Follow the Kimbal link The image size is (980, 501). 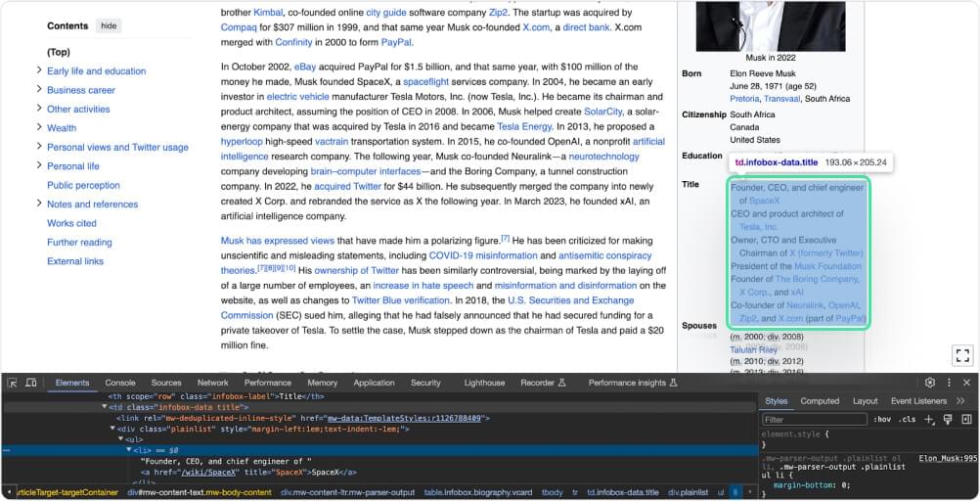(268, 12)
